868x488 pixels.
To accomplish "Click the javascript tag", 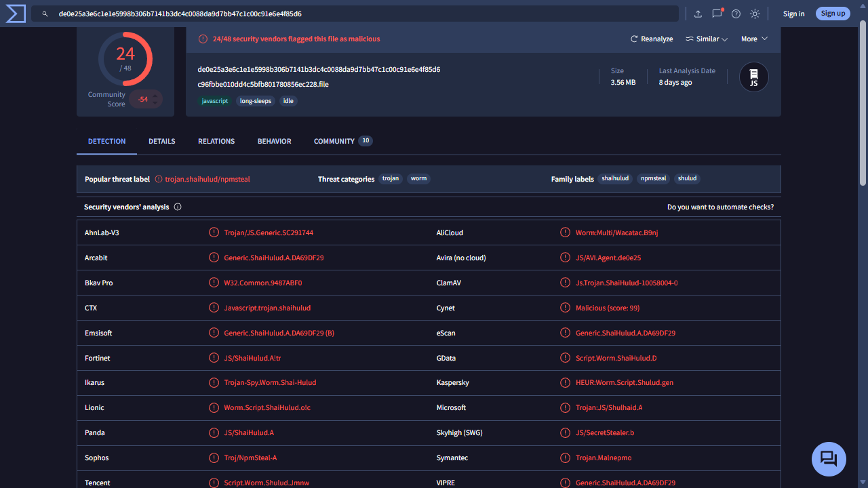I will (x=215, y=101).
